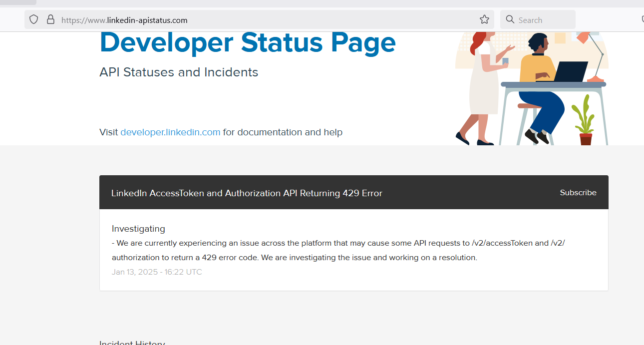Click the shield tracking protection icon

[x=33, y=19]
